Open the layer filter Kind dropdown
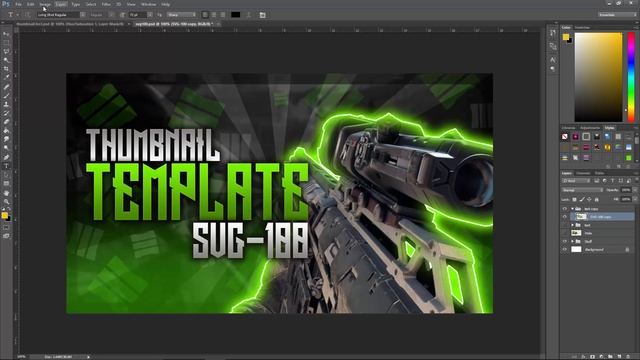 click(x=576, y=180)
